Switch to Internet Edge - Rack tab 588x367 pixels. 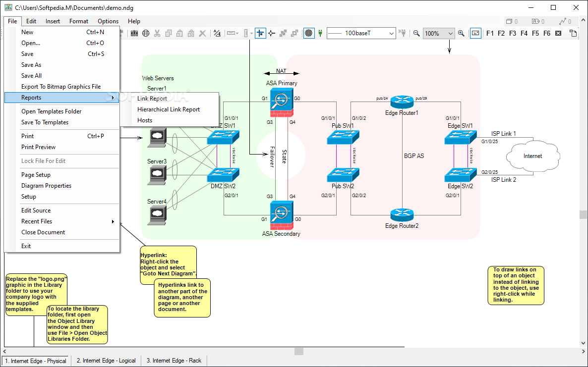[x=174, y=361]
